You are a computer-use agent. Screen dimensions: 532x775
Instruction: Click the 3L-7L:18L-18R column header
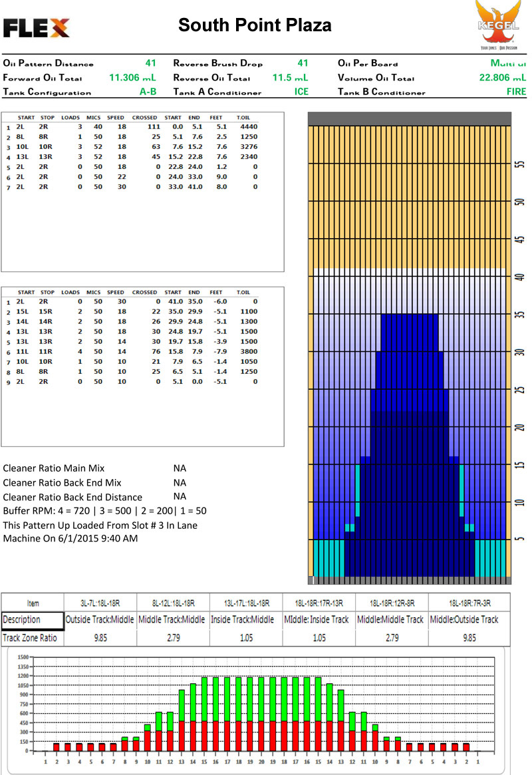tap(99, 603)
